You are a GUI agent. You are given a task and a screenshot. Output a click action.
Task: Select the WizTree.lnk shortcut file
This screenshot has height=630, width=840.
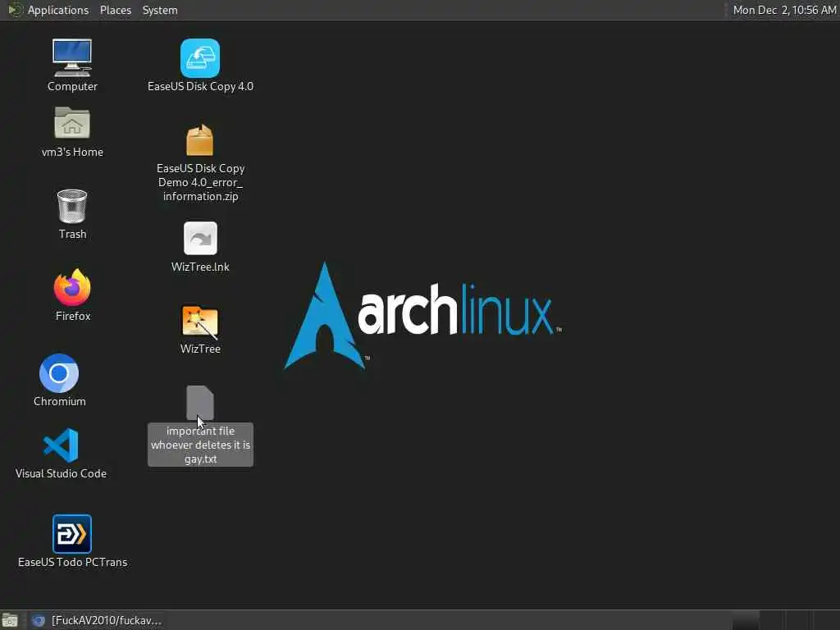200,246
